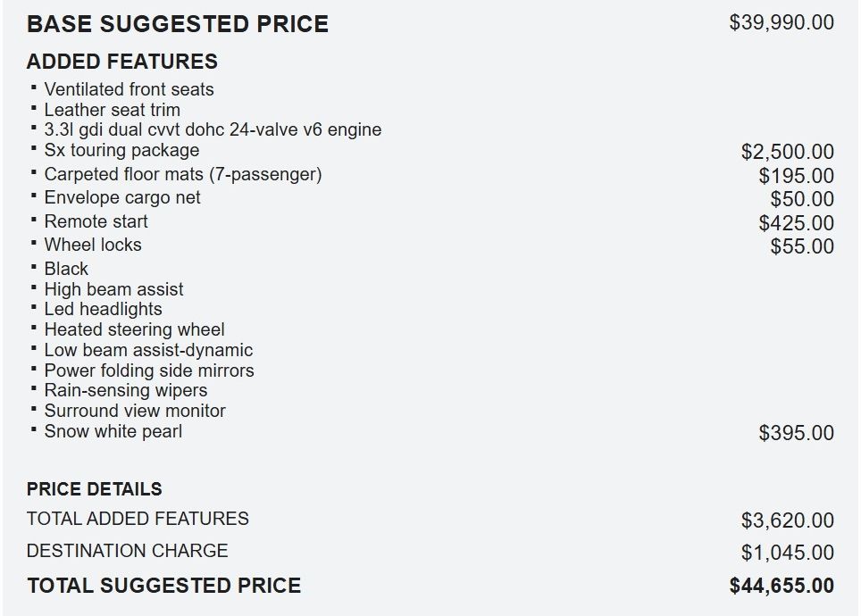This screenshot has height=616, width=861.
Task: Select the $425.00 remote start price
Action: [796, 223]
